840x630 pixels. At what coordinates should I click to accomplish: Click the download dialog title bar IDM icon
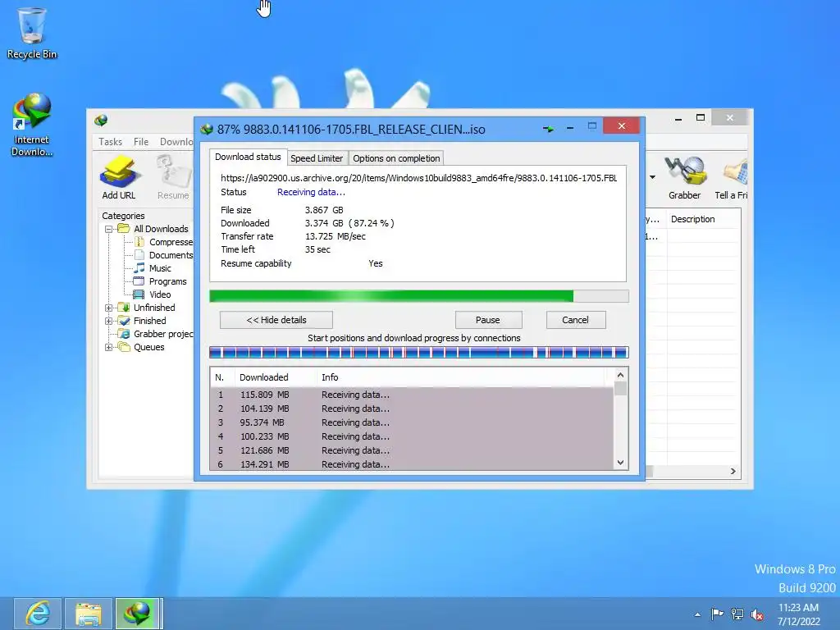[206, 129]
